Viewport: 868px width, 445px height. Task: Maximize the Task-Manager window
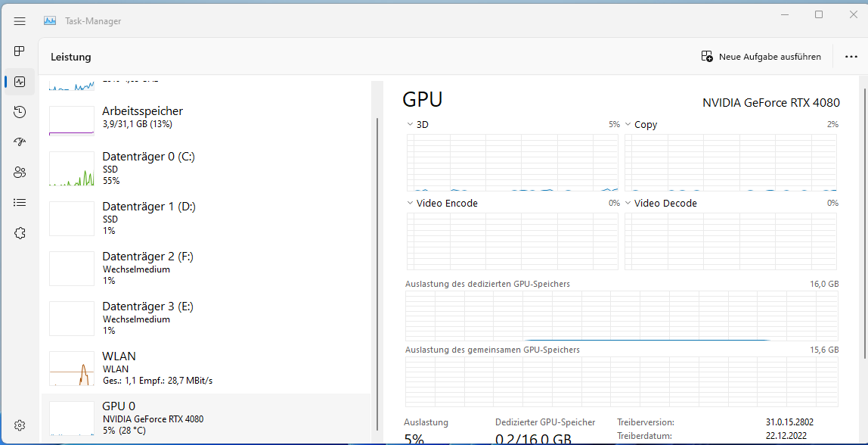click(819, 15)
